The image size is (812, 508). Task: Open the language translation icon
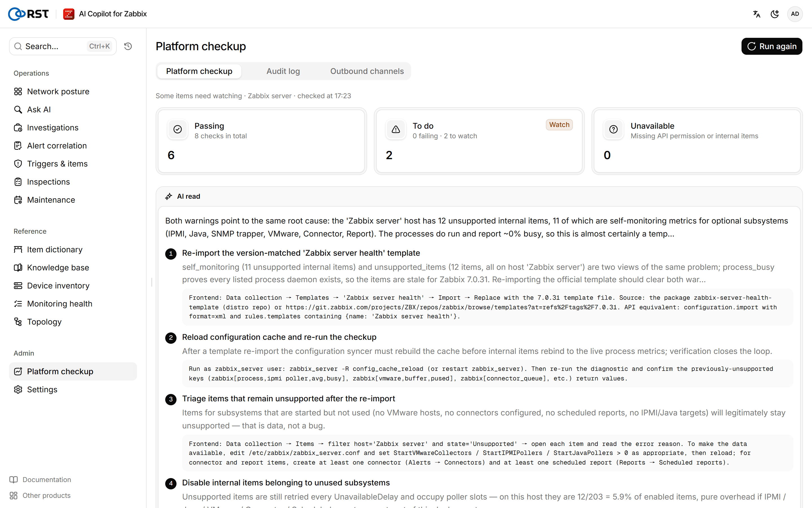757,14
